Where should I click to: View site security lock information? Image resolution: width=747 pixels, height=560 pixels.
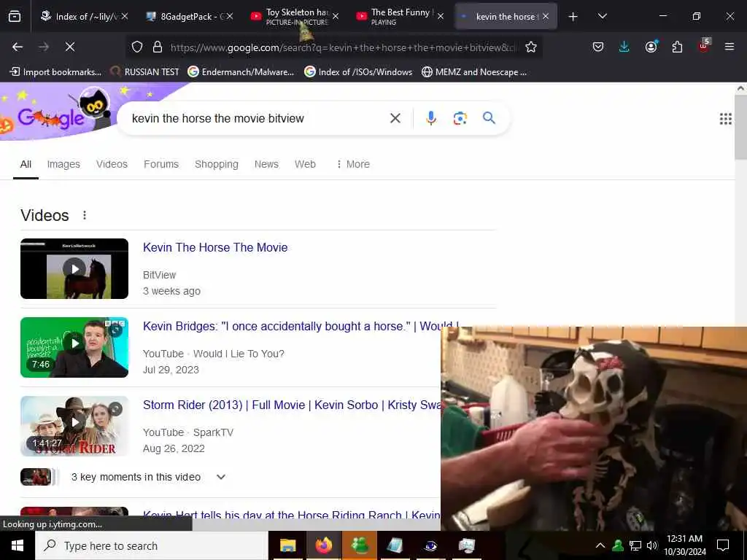click(158, 47)
